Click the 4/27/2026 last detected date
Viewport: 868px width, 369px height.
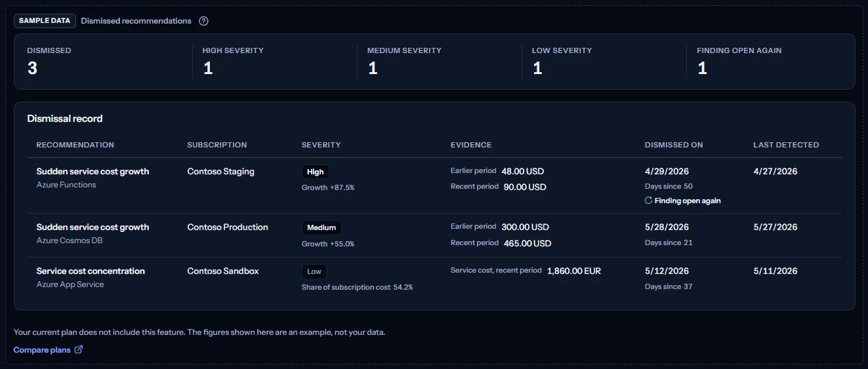[x=775, y=172]
